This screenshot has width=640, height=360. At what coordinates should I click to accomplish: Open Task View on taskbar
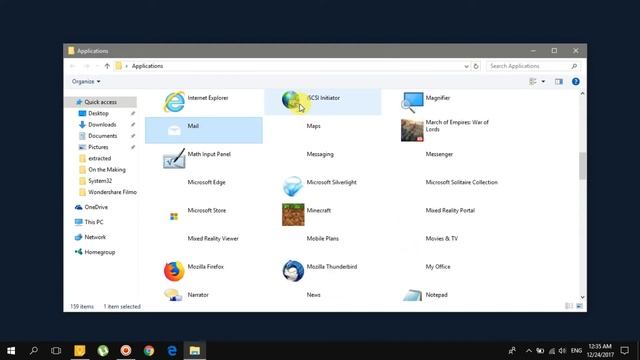click(56, 350)
